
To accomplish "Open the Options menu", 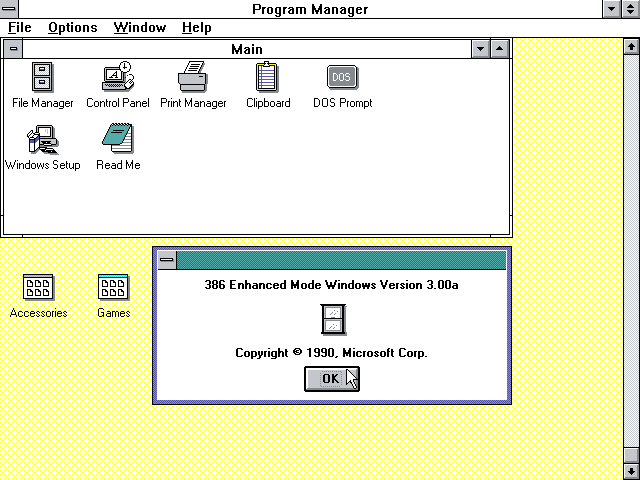I will pyautogui.click(x=73, y=28).
